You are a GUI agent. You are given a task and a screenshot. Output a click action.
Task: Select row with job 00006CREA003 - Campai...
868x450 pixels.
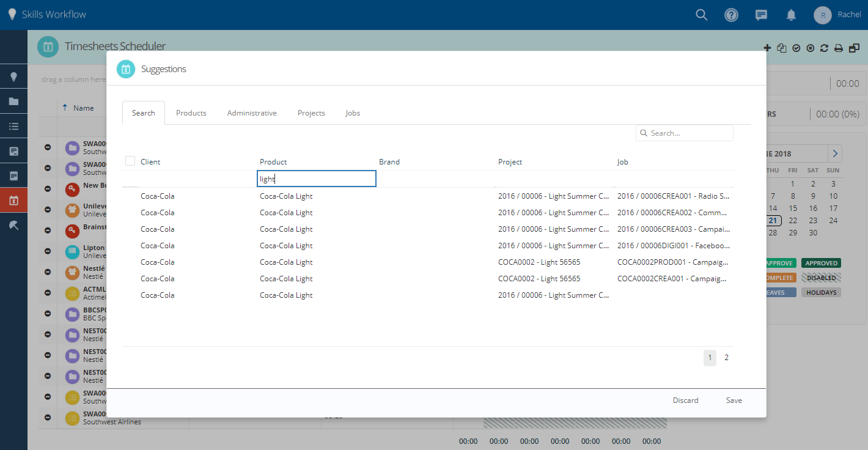(x=428, y=229)
